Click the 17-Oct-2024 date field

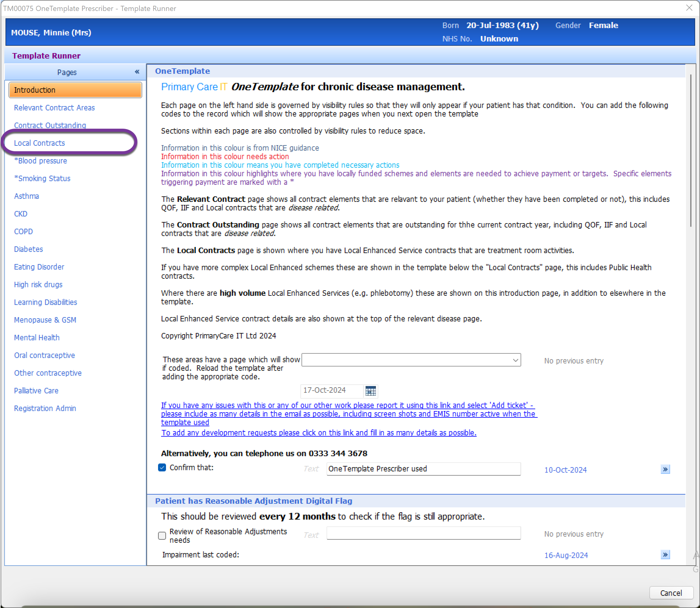[x=331, y=391]
